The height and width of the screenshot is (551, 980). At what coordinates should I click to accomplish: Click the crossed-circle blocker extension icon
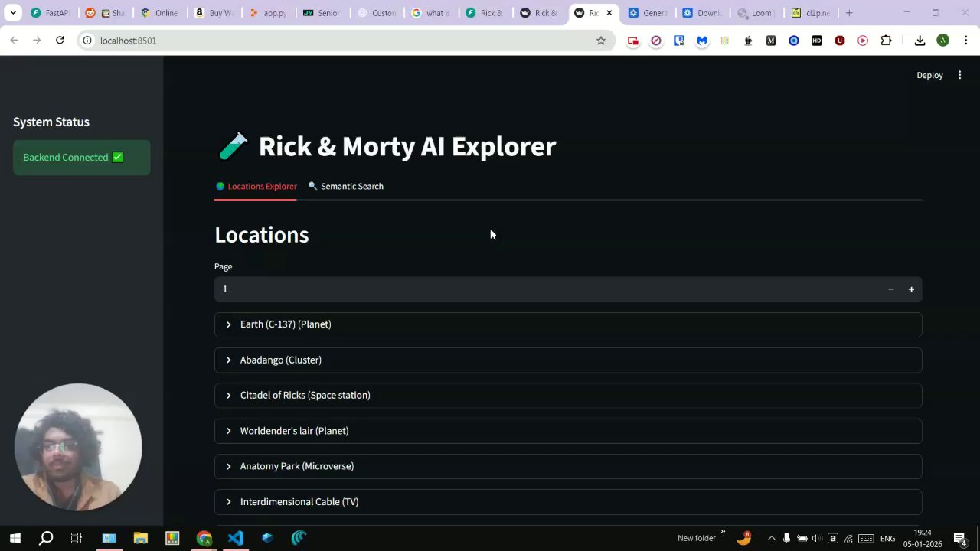pyautogui.click(x=656, y=41)
